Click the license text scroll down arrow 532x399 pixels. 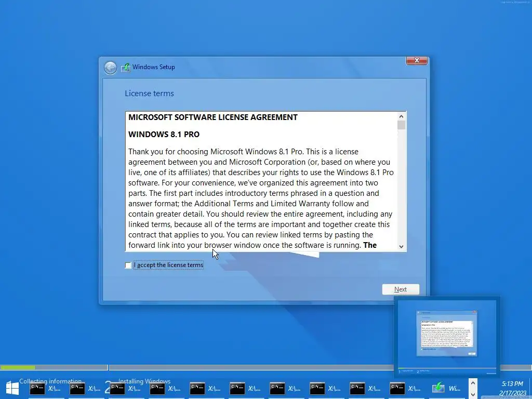402,247
